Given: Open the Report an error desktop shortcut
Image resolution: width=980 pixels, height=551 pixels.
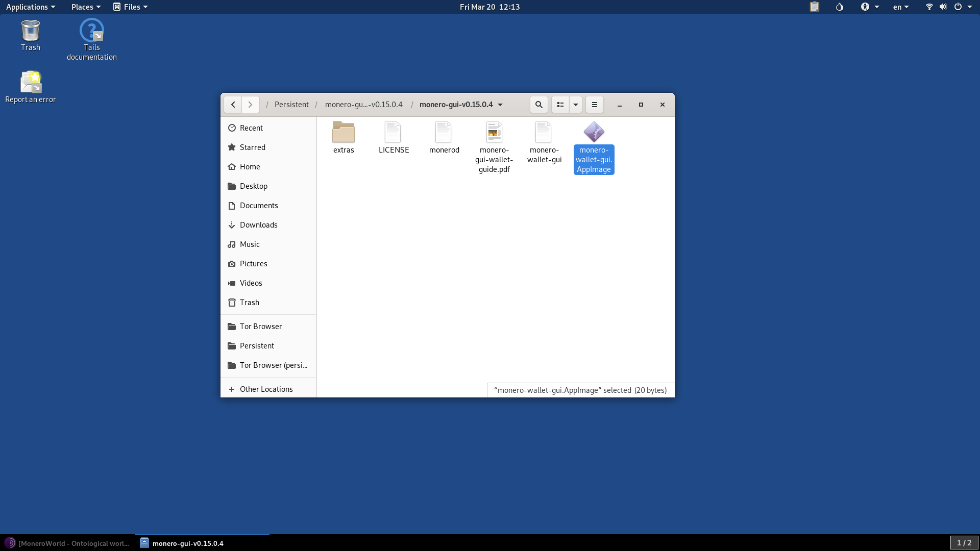Looking at the screenshot, I should coord(30,82).
